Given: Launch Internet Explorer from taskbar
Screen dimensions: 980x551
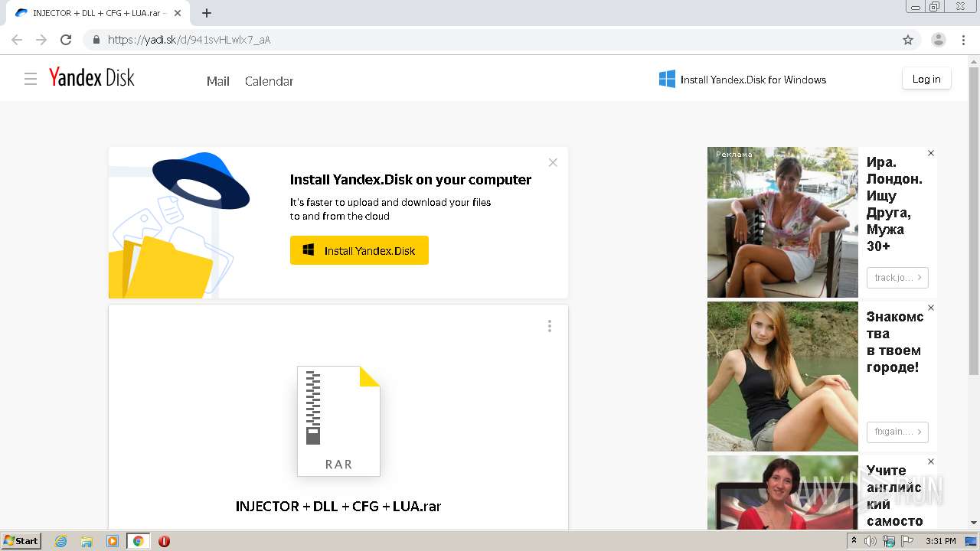Looking at the screenshot, I should pyautogui.click(x=61, y=541).
